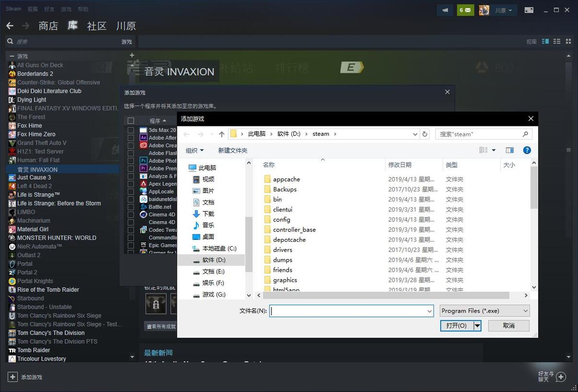This screenshot has width=578, height=392.
Task: Open the 视图 menu
Action: coord(32,9)
